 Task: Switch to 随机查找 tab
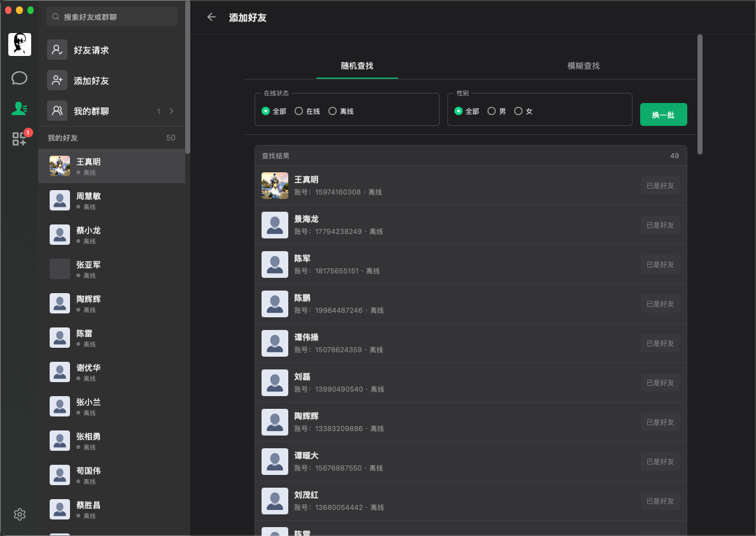(357, 65)
